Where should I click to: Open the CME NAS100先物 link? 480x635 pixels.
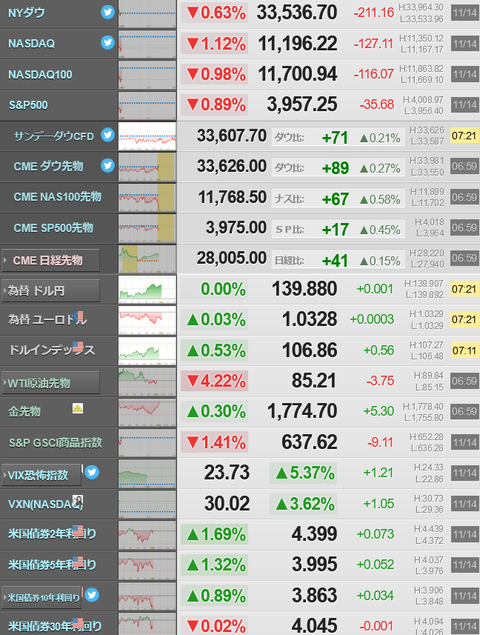(58, 197)
